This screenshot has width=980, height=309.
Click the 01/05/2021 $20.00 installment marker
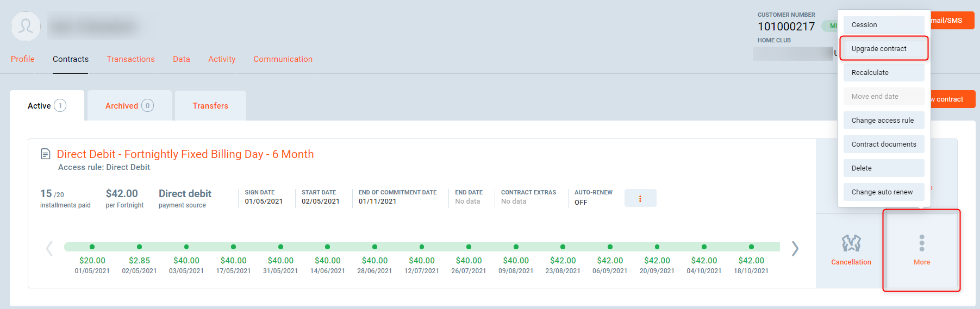tap(92, 247)
